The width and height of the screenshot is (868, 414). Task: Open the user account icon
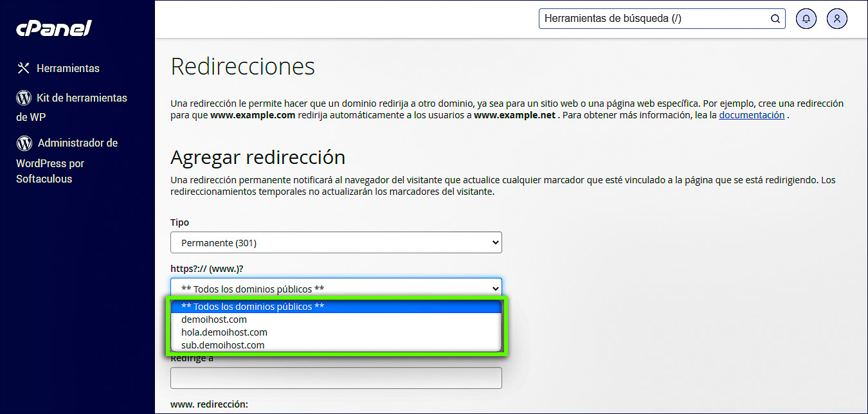pos(836,19)
